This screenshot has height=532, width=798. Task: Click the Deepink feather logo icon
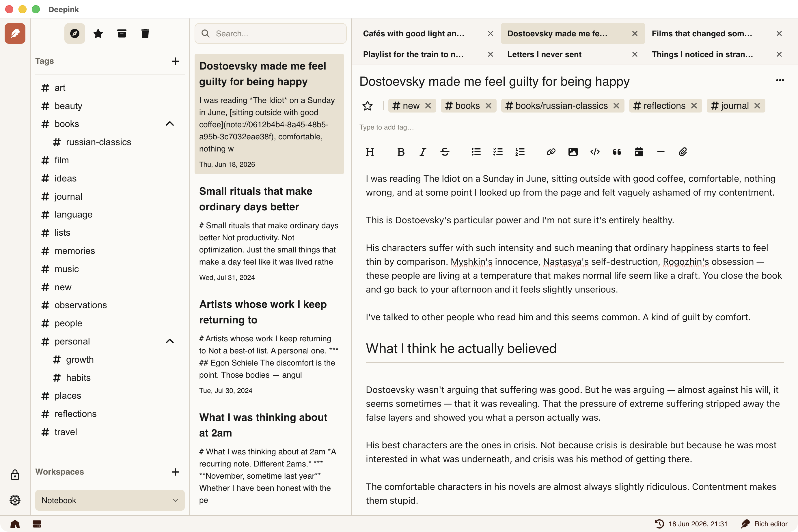(x=15, y=33)
